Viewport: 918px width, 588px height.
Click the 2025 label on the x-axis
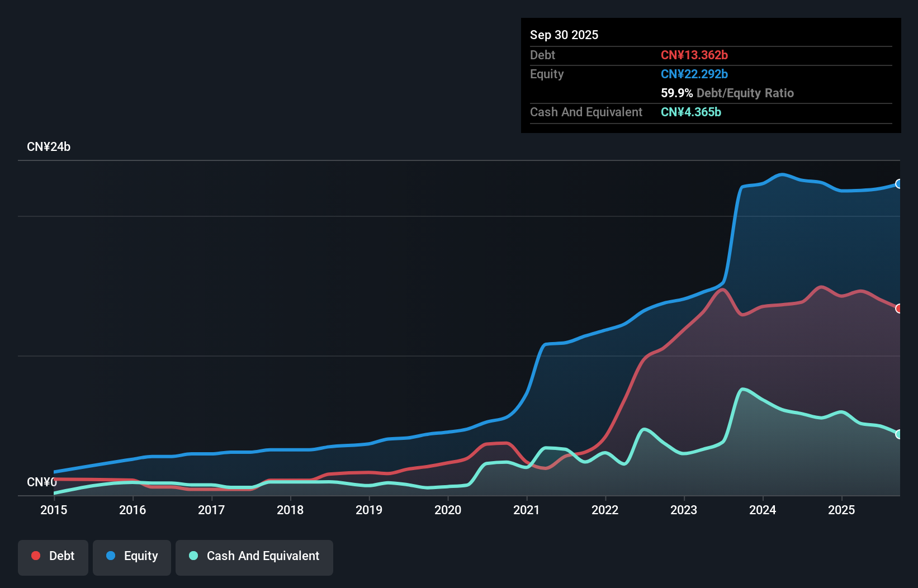(x=842, y=510)
